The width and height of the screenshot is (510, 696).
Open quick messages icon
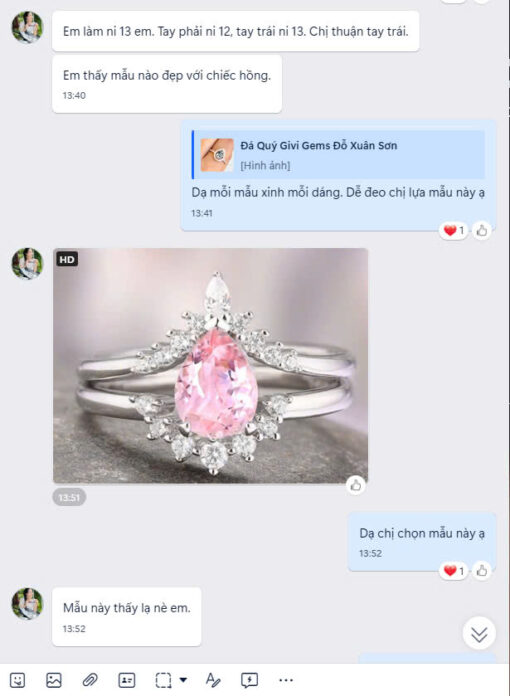249,680
